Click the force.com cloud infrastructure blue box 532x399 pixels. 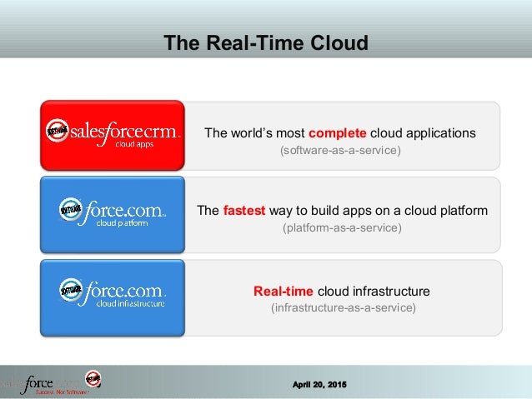click(x=113, y=297)
